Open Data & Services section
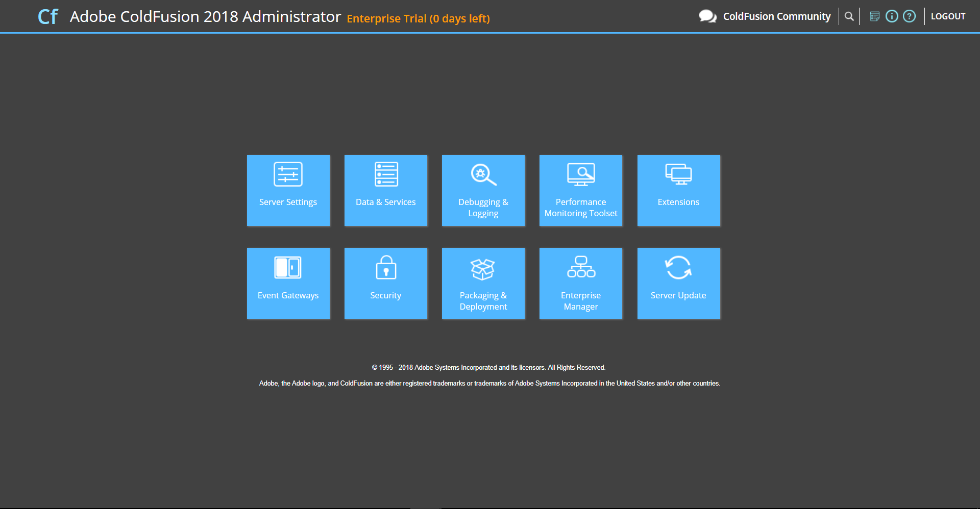 click(385, 190)
